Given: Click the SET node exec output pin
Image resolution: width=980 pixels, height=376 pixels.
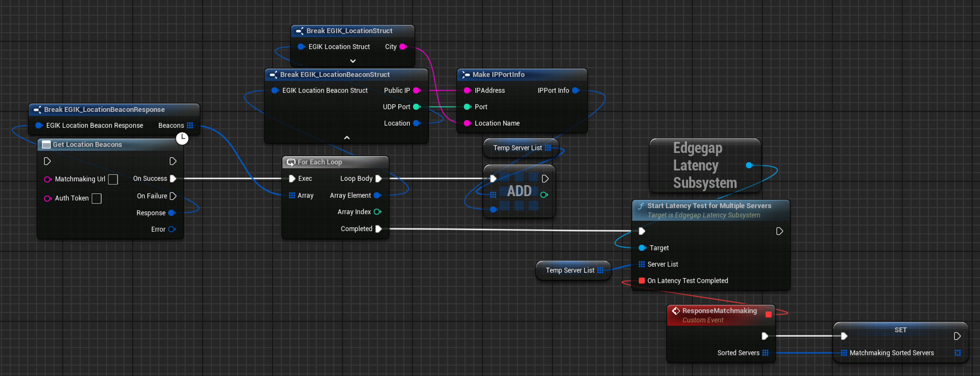Looking at the screenshot, I should (x=957, y=336).
